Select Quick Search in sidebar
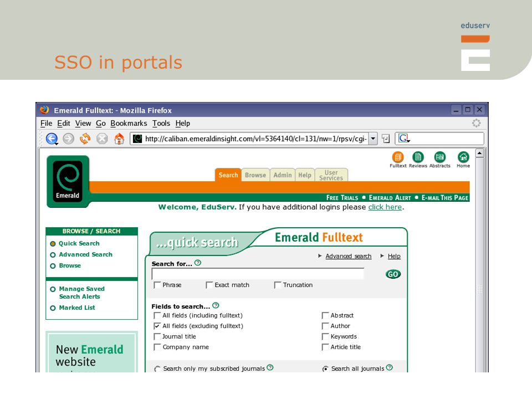Screen dimensions: 532x399 point(79,243)
